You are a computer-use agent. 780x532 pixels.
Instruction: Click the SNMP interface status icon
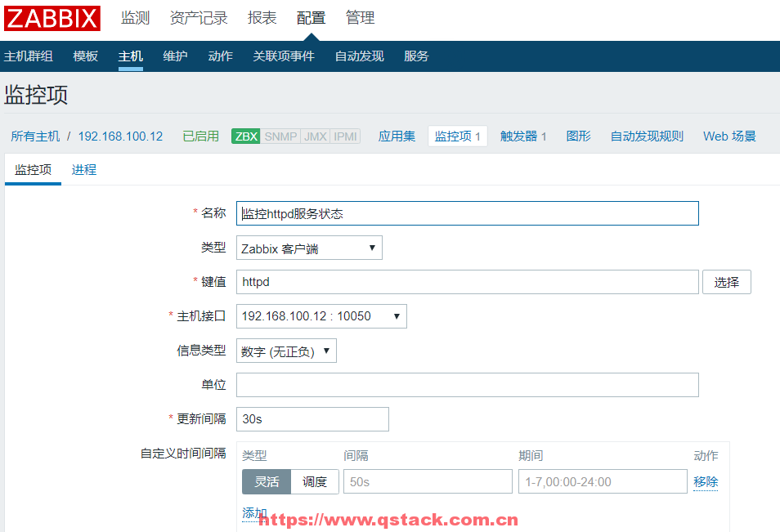click(x=280, y=136)
